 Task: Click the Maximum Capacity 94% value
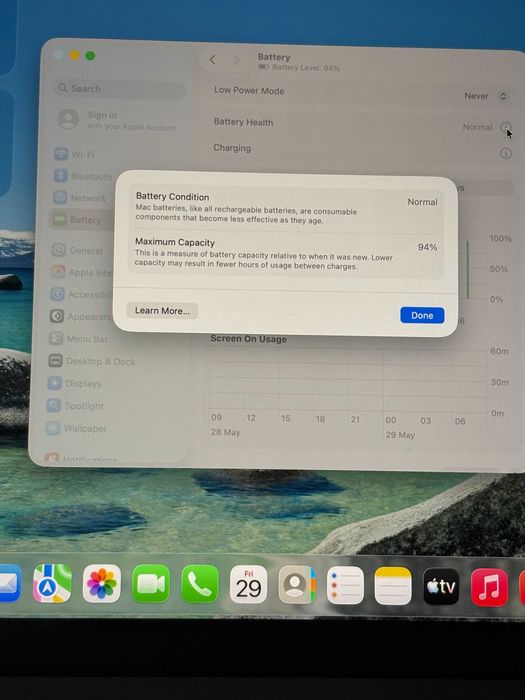(x=427, y=247)
